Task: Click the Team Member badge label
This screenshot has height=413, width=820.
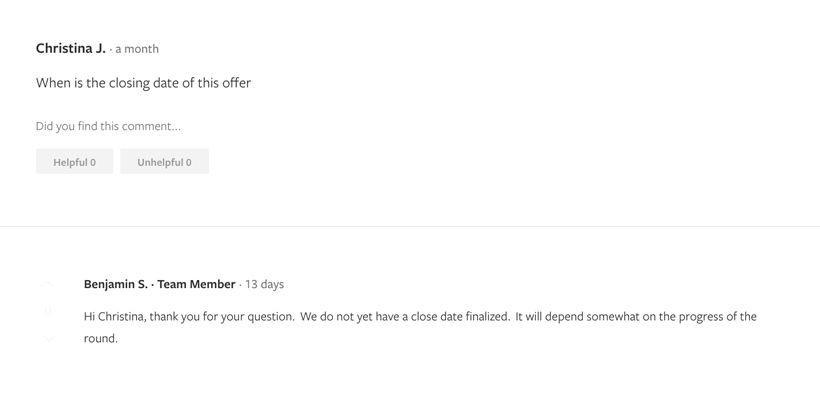Action: click(x=196, y=284)
